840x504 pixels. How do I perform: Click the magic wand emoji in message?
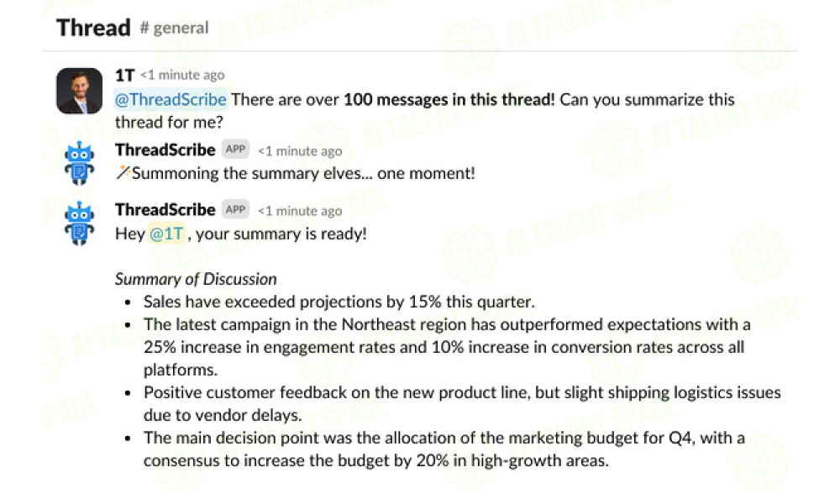[123, 172]
